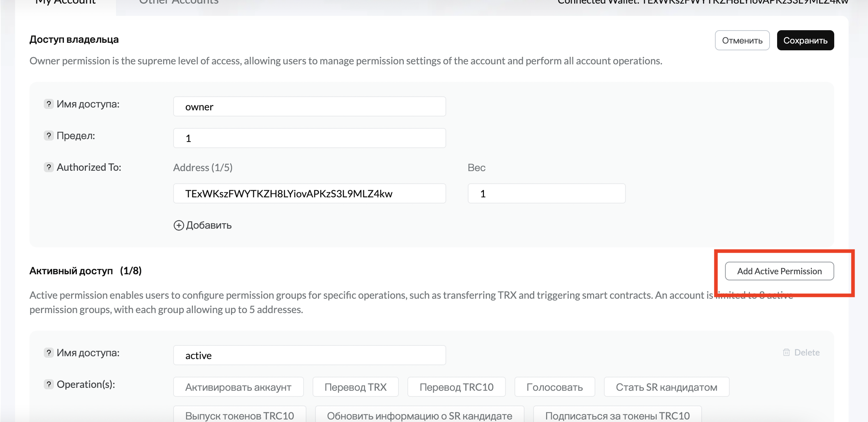Screen dimensions: 868x422
Task: Click the Вес weight input field
Action: (x=546, y=194)
